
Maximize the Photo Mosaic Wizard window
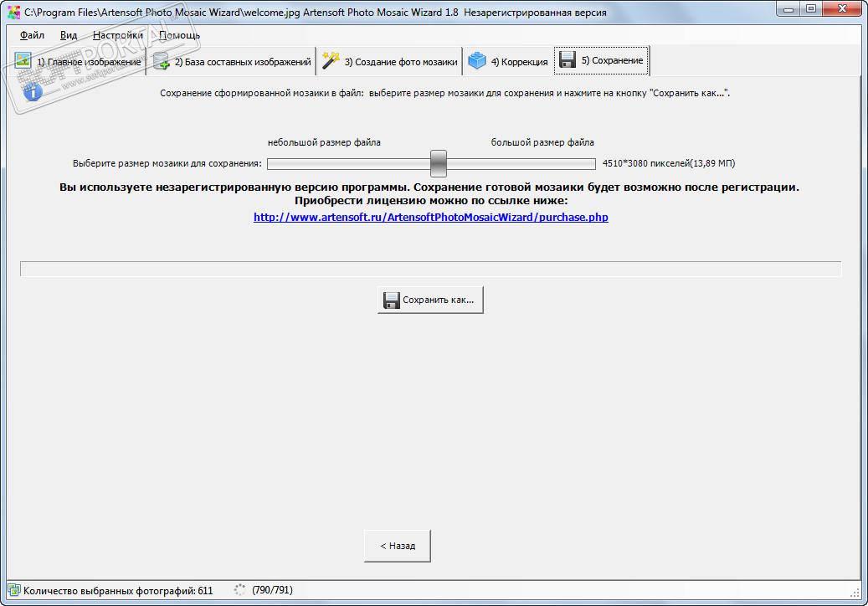(811, 9)
